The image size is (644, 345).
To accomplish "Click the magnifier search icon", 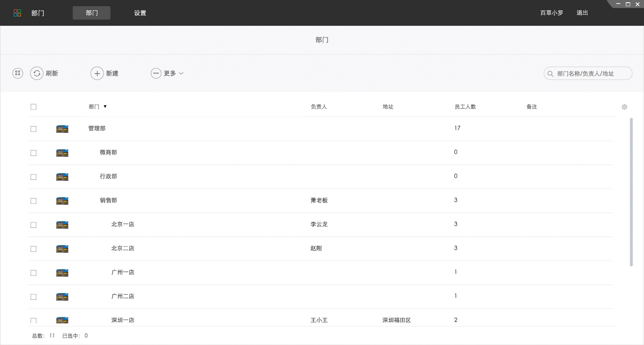I will [x=551, y=74].
